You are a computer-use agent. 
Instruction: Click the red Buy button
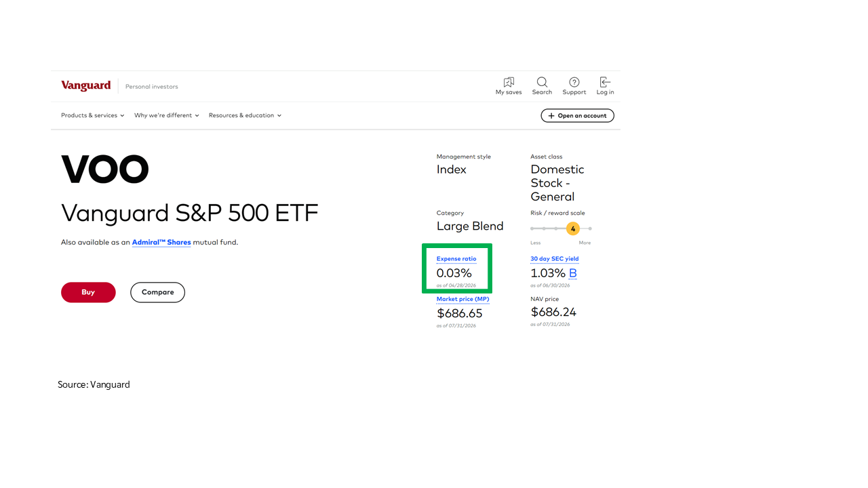[x=88, y=292]
